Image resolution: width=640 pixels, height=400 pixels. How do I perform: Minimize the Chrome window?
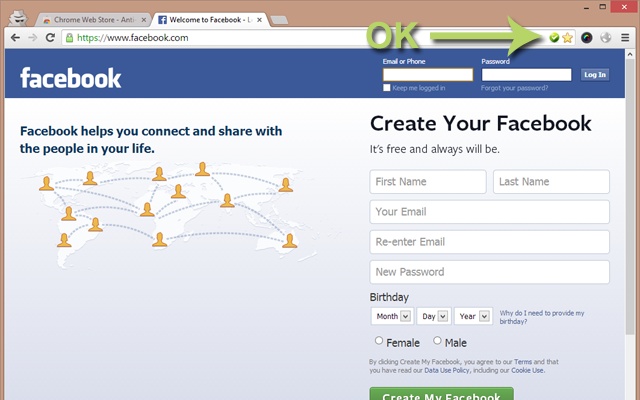(587, 7)
